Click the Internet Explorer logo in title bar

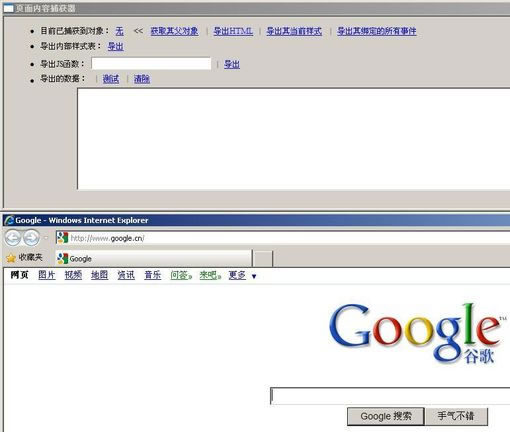click(x=9, y=220)
